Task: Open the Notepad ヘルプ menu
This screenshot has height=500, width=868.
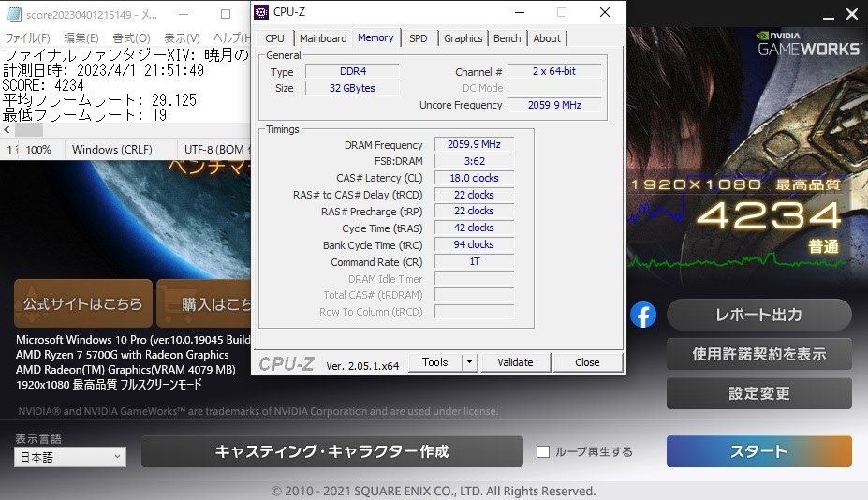Action: (x=231, y=37)
